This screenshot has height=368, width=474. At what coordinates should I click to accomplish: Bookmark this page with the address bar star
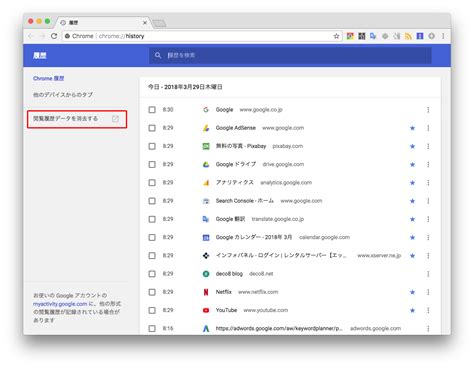[336, 36]
